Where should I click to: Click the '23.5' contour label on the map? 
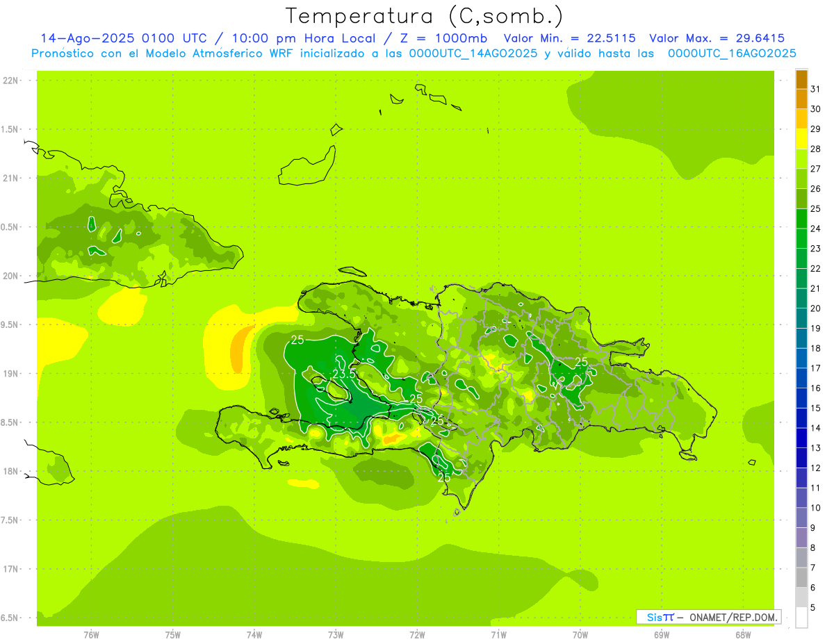coord(343,374)
